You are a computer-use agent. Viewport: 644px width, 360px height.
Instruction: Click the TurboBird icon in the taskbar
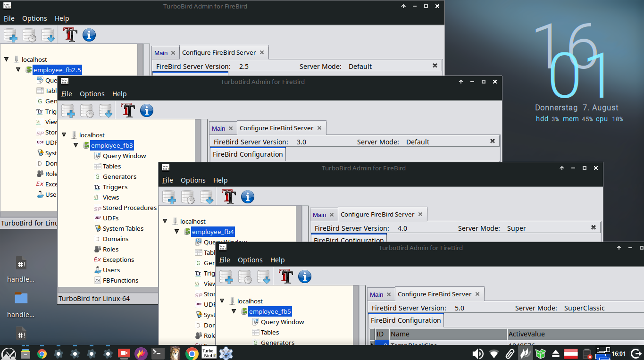pos(209,353)
